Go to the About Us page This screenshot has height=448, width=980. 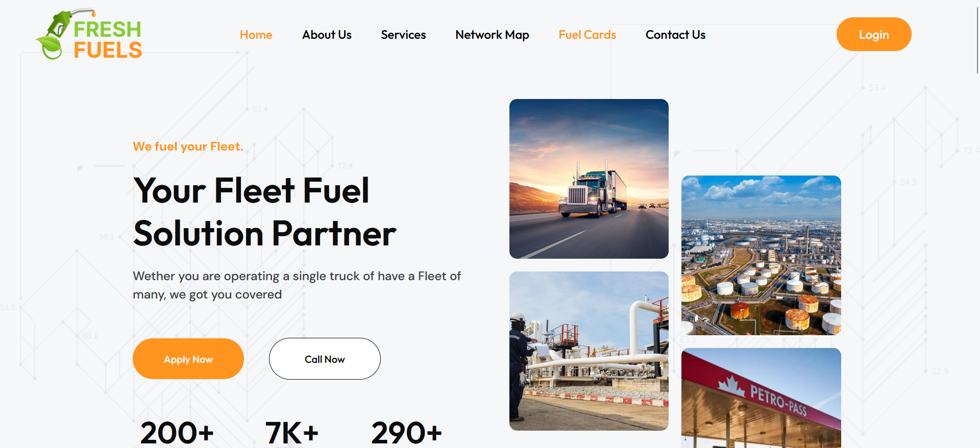point(327,35)
